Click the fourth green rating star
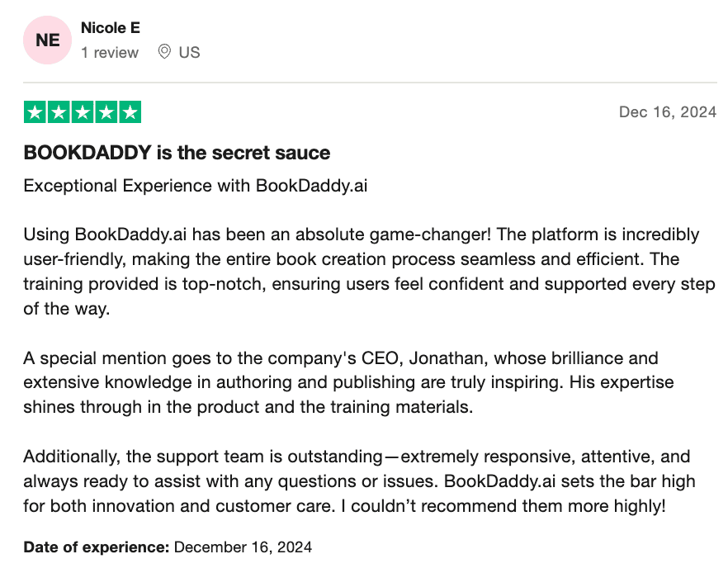Viewport: 728px width, 573px height. [x=106, y=112]
